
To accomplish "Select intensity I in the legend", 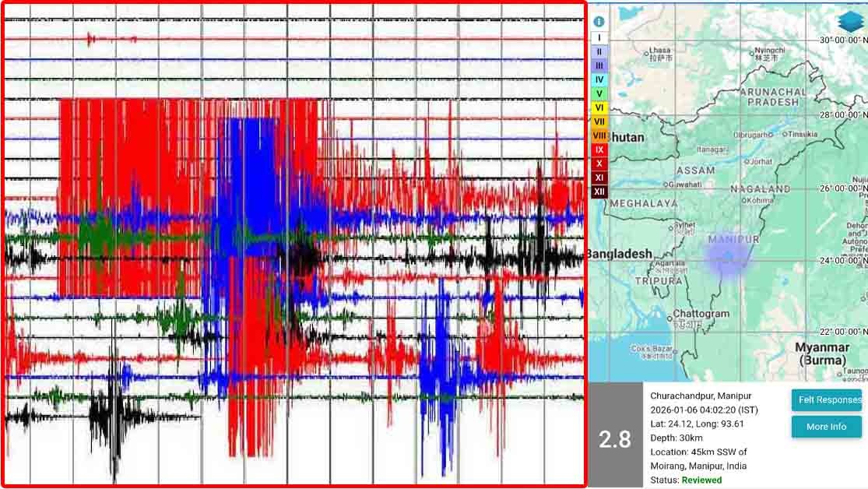I will click(x=599, y=37).
